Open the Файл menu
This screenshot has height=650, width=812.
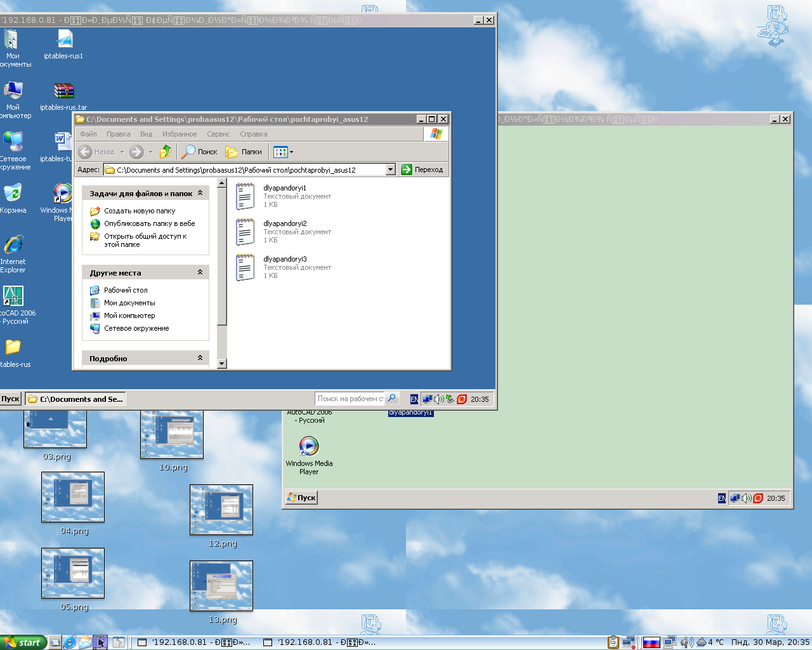click(88, 134)
